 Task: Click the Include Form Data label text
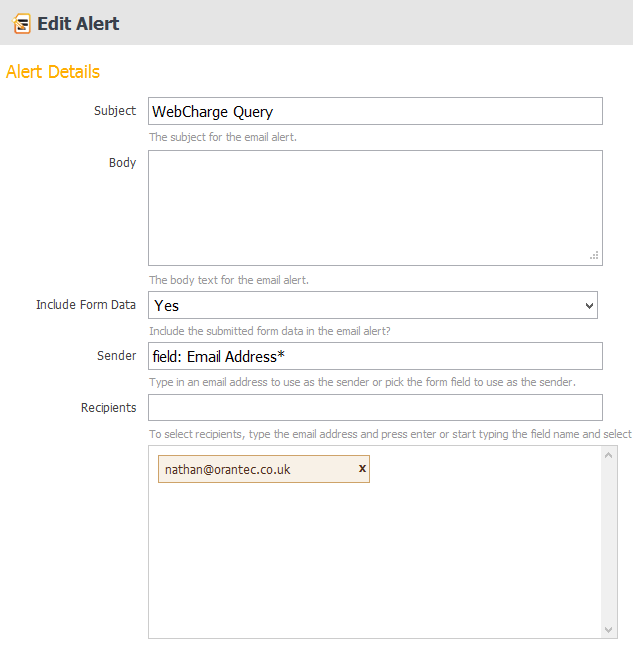pos(85,305)
